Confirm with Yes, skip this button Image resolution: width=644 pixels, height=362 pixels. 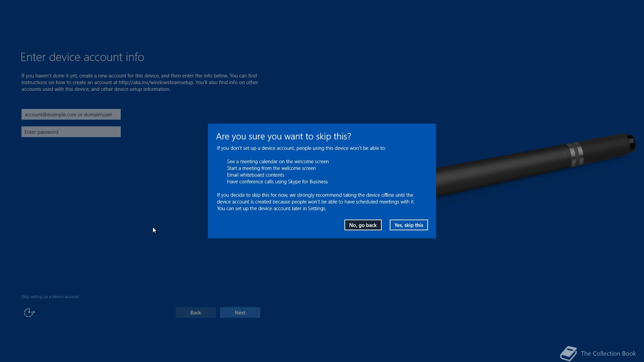coord(409,225)
